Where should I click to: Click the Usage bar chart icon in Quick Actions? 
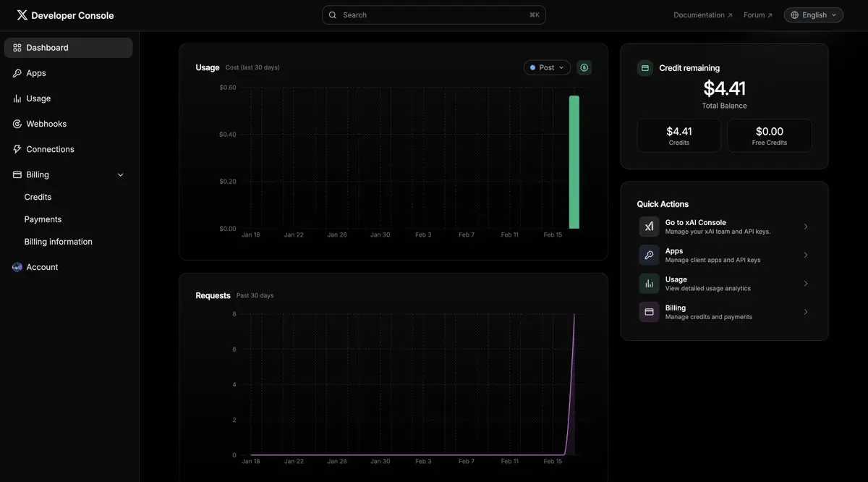[x=649, y=284]
